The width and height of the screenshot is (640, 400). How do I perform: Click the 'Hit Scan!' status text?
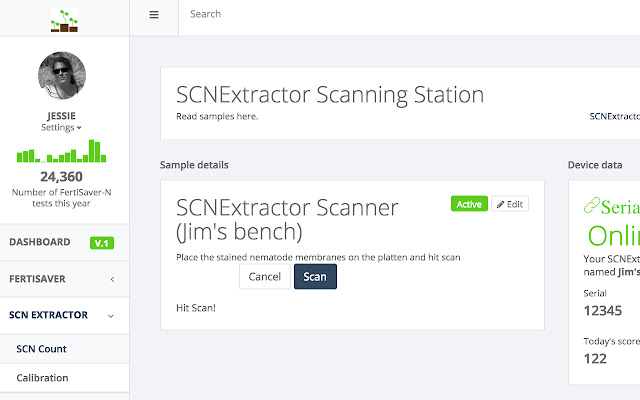coord(196,308)
